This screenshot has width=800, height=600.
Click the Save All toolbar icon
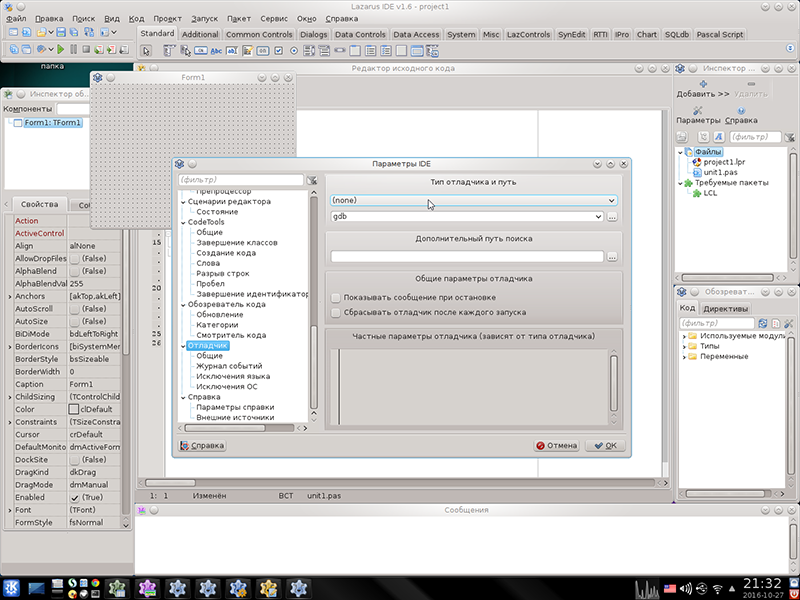tap(74, 32)
